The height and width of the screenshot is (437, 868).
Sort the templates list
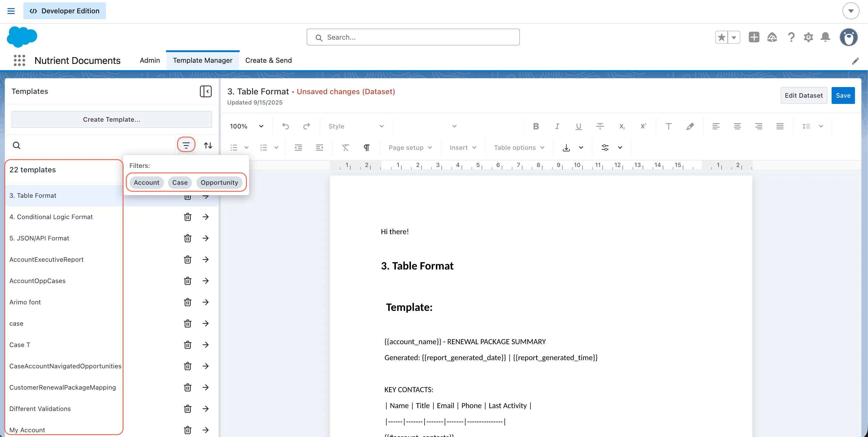click(x=208, y=145)
